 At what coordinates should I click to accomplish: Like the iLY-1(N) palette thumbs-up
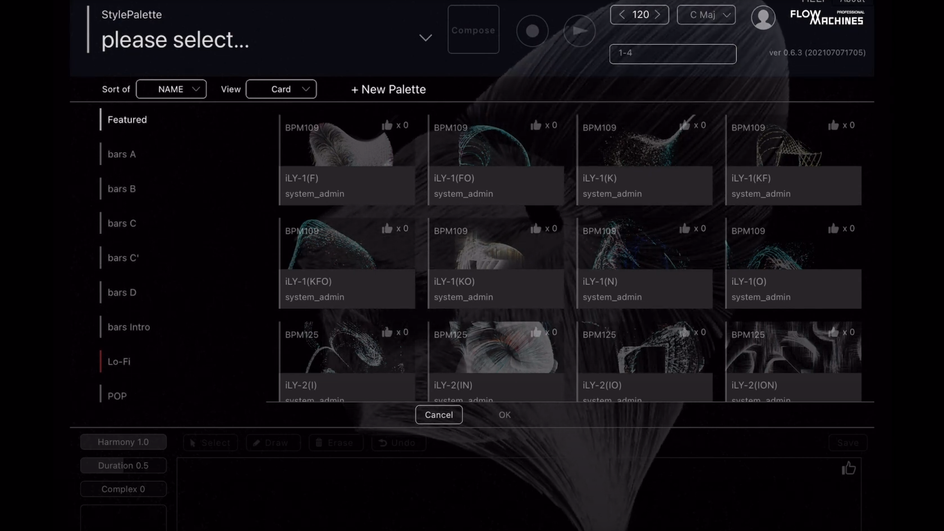tap(684, 228)
